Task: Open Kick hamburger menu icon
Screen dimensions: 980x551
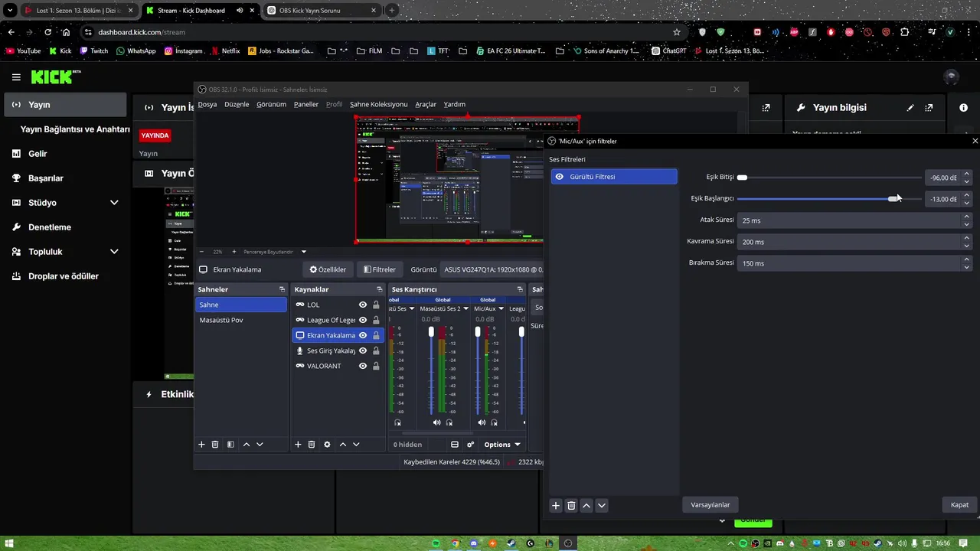Action: (x=16, y=77)
